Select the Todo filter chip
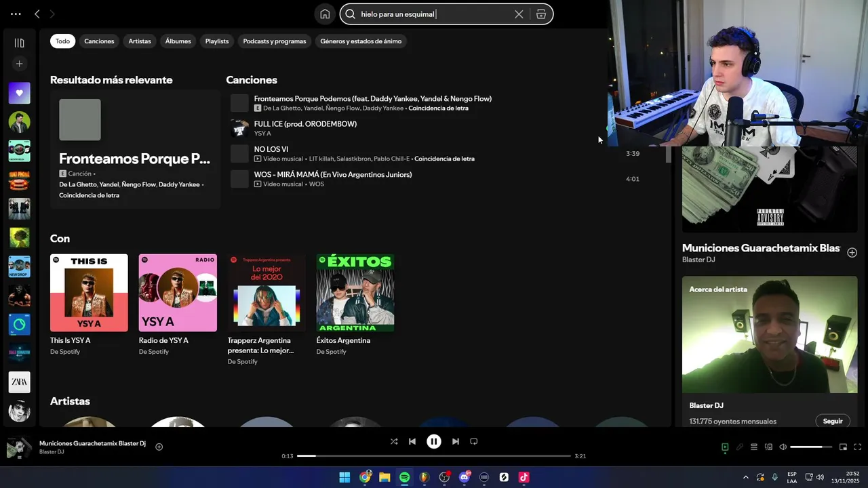 pos(62,41)
